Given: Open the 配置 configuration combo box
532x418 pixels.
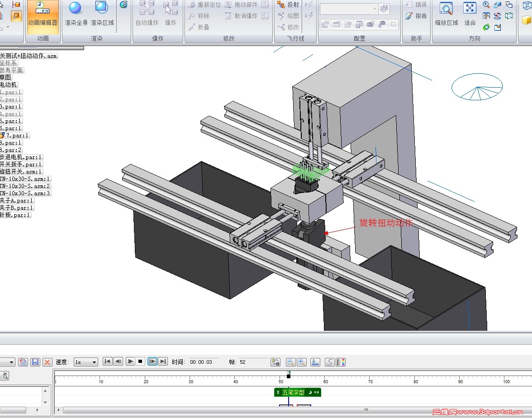Looking at the screenshot, I should 349,9.
